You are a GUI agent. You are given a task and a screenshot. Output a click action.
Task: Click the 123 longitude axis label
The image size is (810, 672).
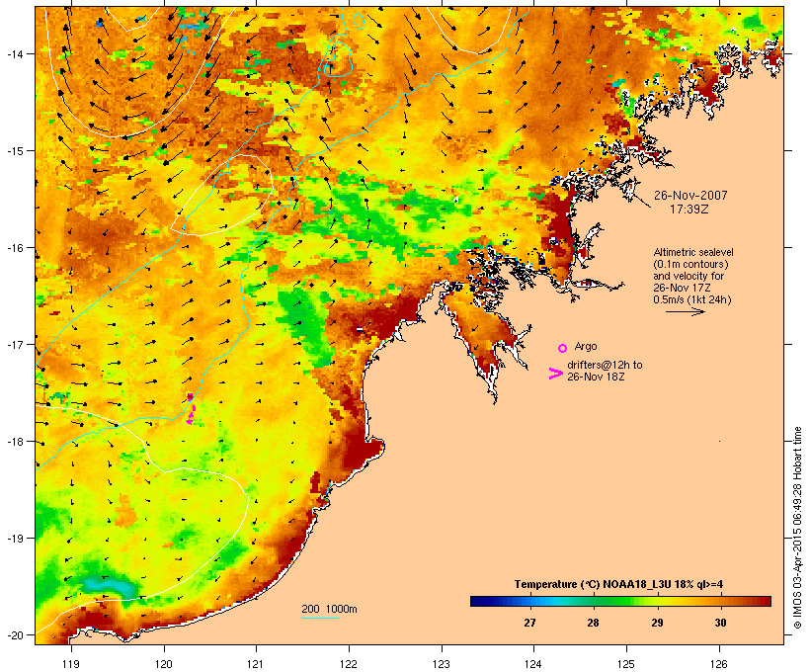pos(442,664)
